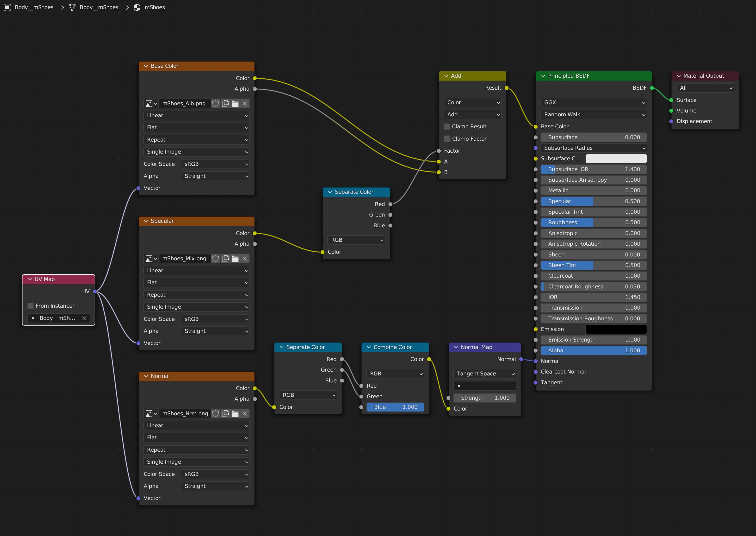The image size is (756, 536).
Task: Click the Normal Map UV map field
Action: point(485,386)
